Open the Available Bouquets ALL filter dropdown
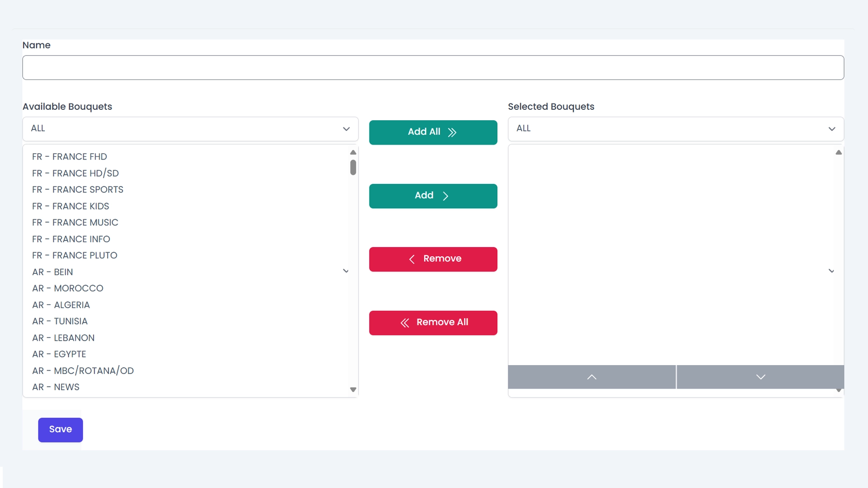868x488 pixels. pos(190,129)
